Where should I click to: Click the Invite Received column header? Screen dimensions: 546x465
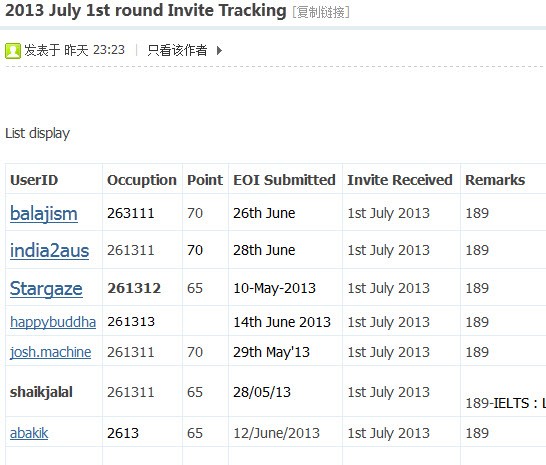tap(400, 180)
